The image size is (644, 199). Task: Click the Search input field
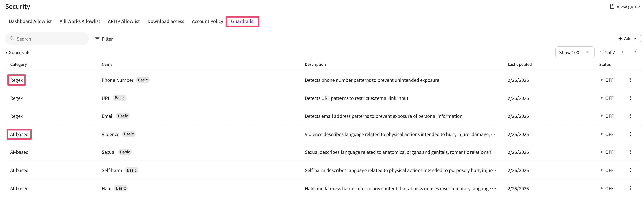pyautogui.click(x=50, y=39)
